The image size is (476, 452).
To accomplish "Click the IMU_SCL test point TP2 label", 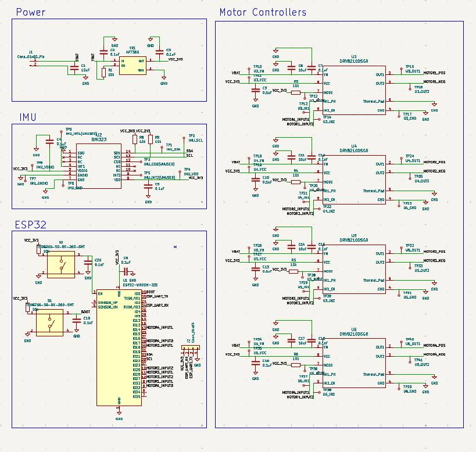I will click(x=195, y=141).
